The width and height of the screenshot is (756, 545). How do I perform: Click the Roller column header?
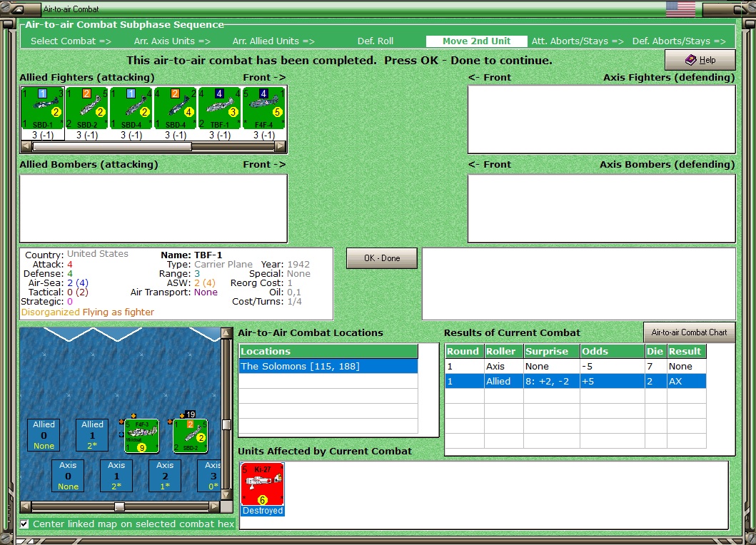[x=504, y=351]
